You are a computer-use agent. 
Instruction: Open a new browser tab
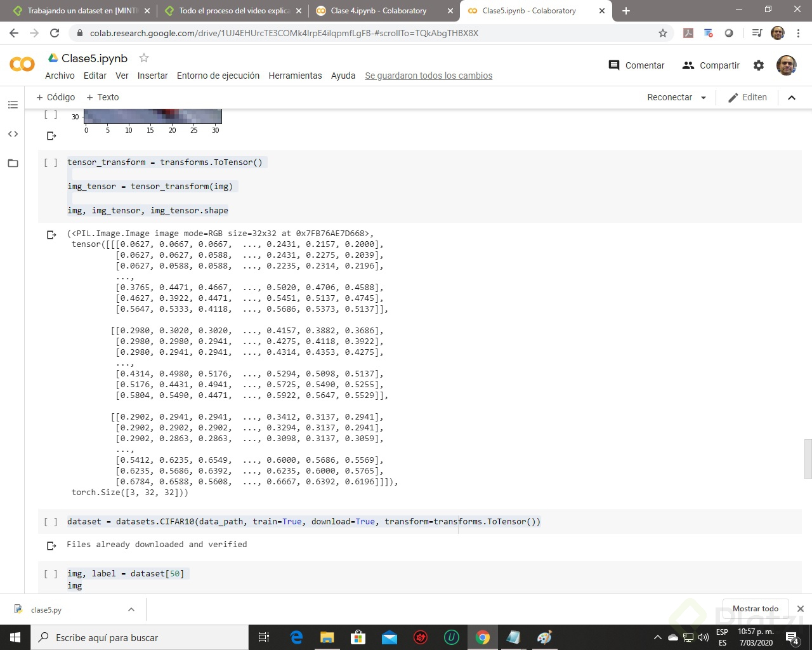[626, 11]
